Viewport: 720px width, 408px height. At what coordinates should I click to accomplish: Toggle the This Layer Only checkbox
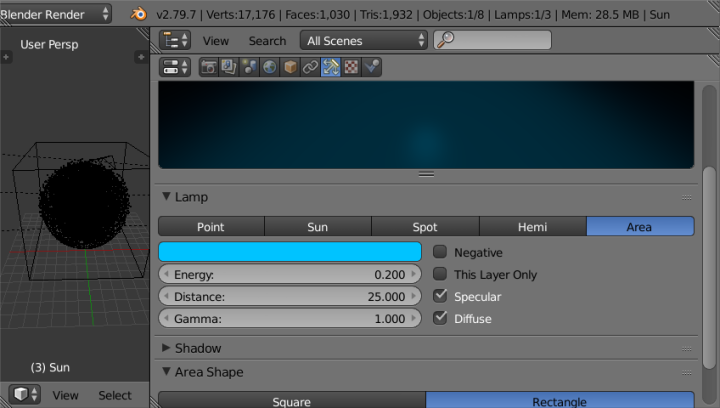[x=440, y=275]
